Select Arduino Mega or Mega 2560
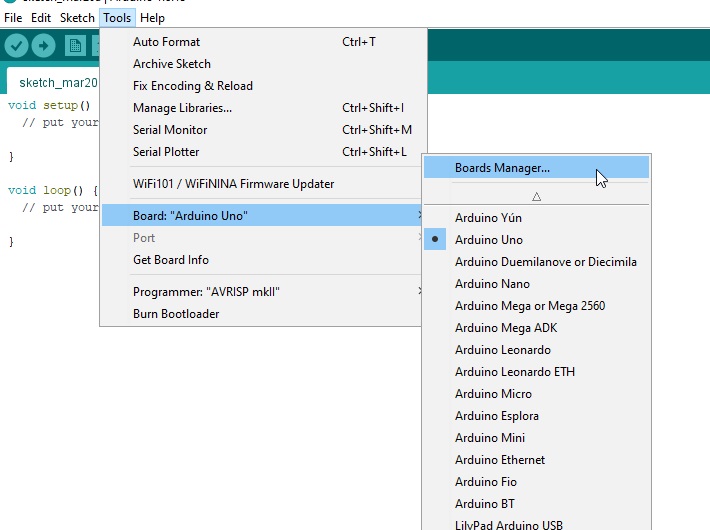Image resolution: width=710 pixels, height=530 pixels. (x=537, y=305)
